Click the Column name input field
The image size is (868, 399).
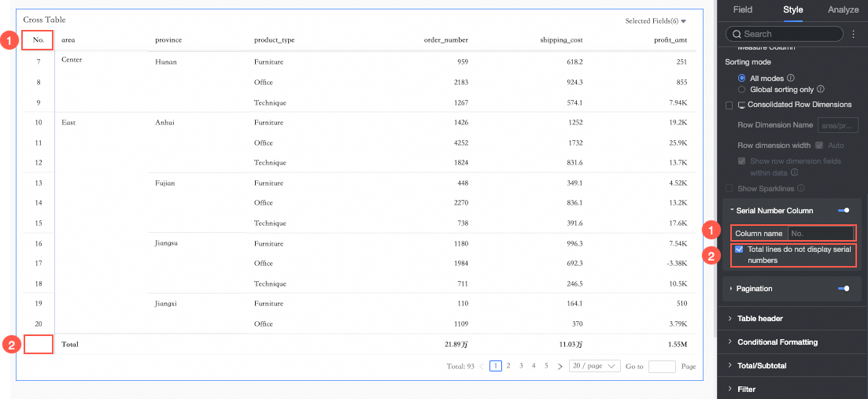pos(820,234)
